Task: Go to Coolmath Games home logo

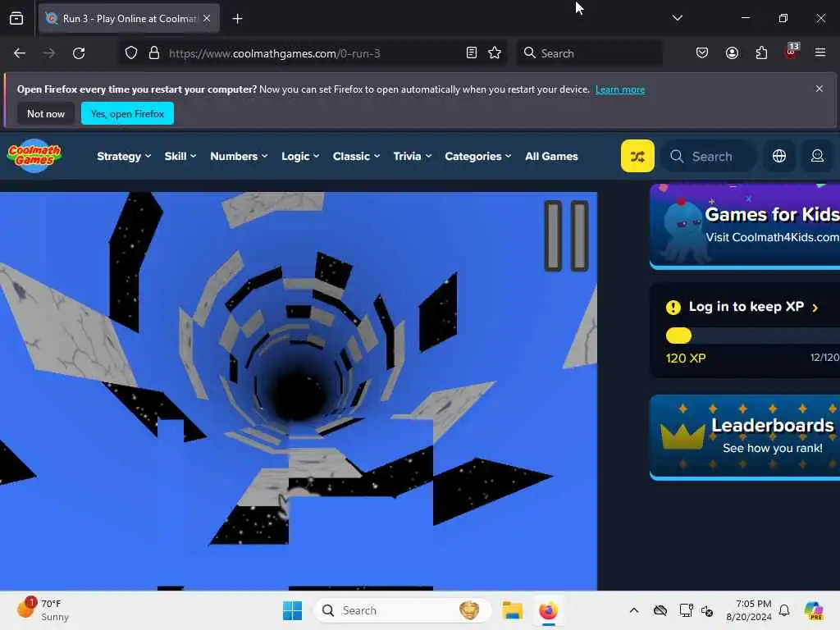Action: click(34, 156)
